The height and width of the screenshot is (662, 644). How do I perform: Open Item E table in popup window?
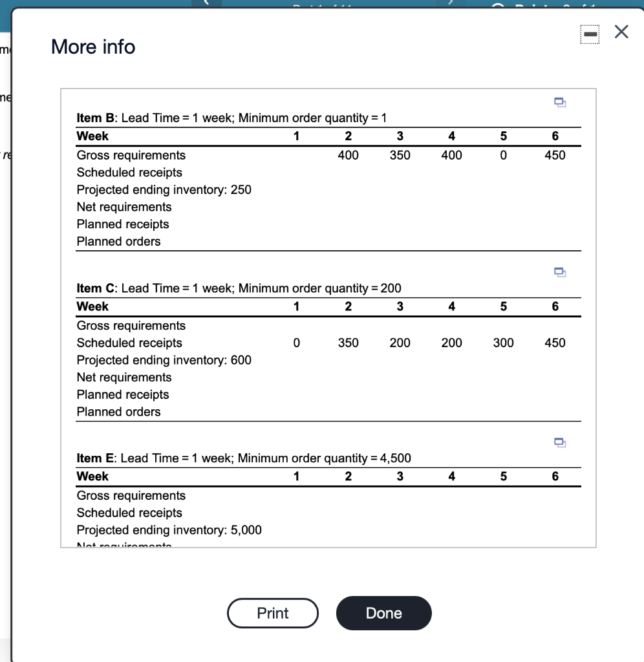(560, 442)
